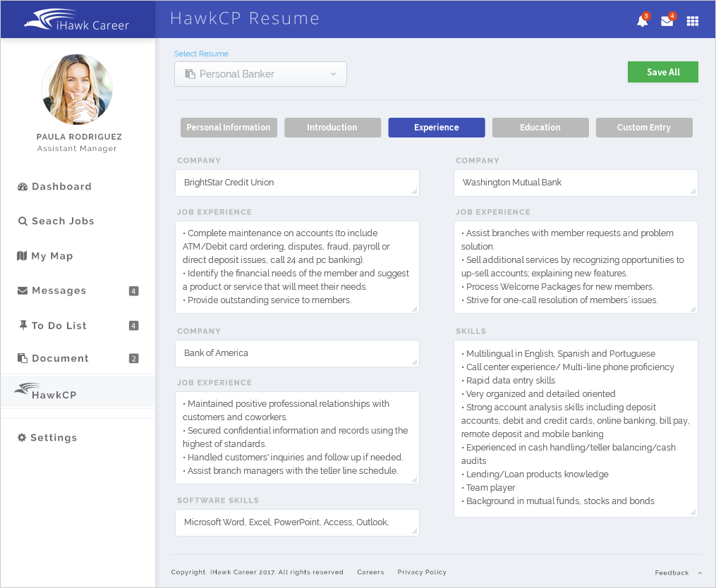
Task: Select the Experience tab
Action: pyautogui.click(x=437, y=128)
